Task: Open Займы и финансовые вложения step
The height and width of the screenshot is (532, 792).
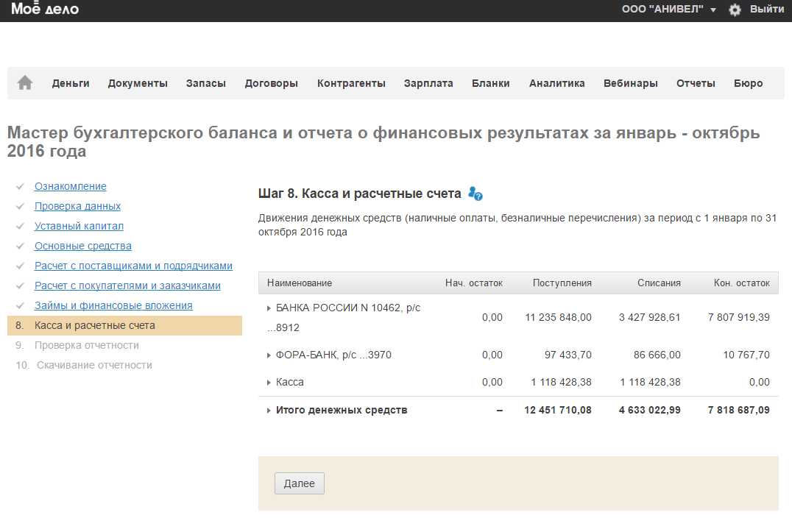Action: pyautogui.click(x=113, y=305)
